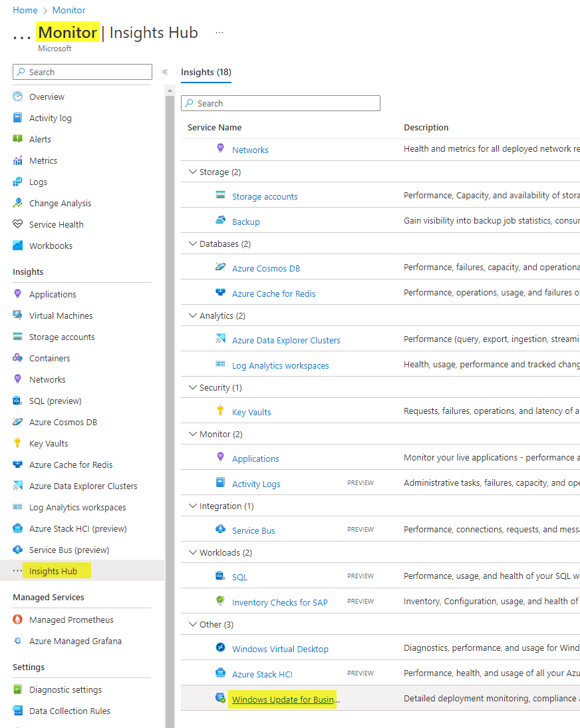Collapse the Workloads (2) group
580x728 pixels.
[193, 552]
